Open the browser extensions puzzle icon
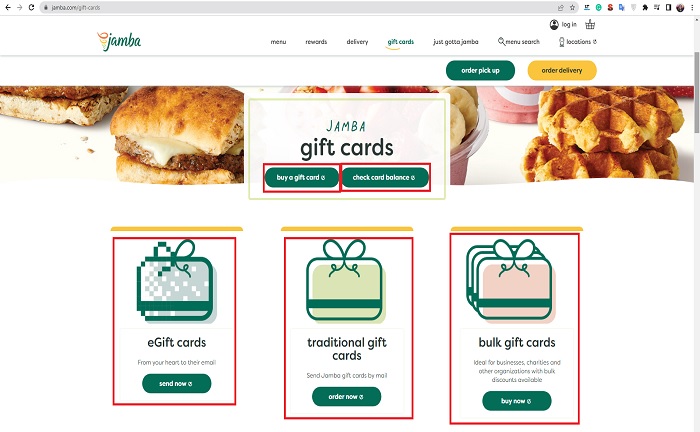This screenshot has height=432, width=700. pyautogui.click(x=645, y=7)
